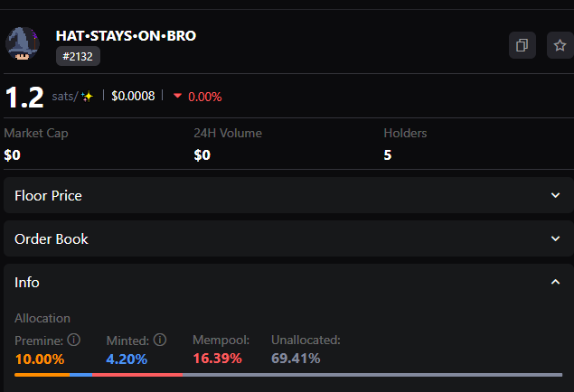The height and width of the screenshot is (392, 574).
Task: Click the Premine info icon
Action: (x=73, y=340)
